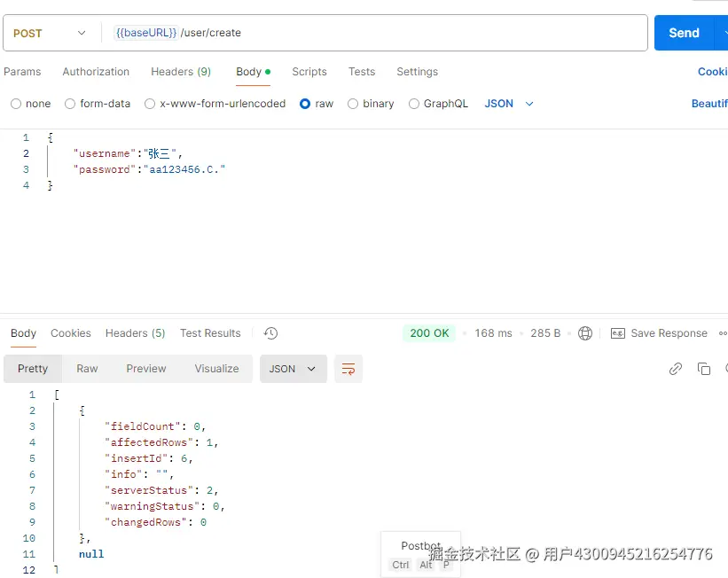Viewport: 728px width, 578px height.
Task: Switch to the Preview response view
Action: [145, 369]
